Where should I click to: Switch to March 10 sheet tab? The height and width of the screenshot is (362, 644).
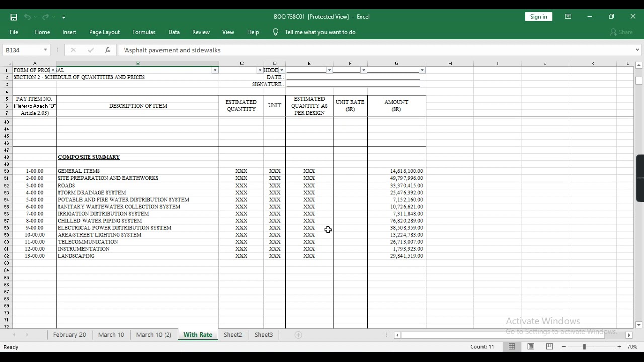[111, 335]
